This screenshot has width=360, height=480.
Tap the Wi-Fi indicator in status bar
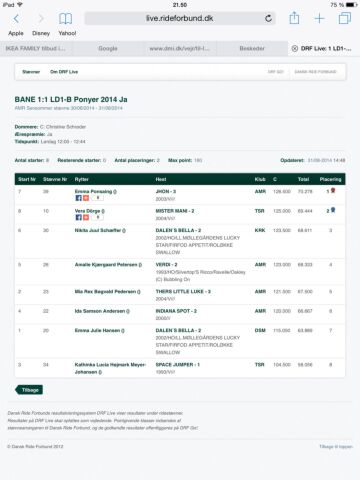20,5
